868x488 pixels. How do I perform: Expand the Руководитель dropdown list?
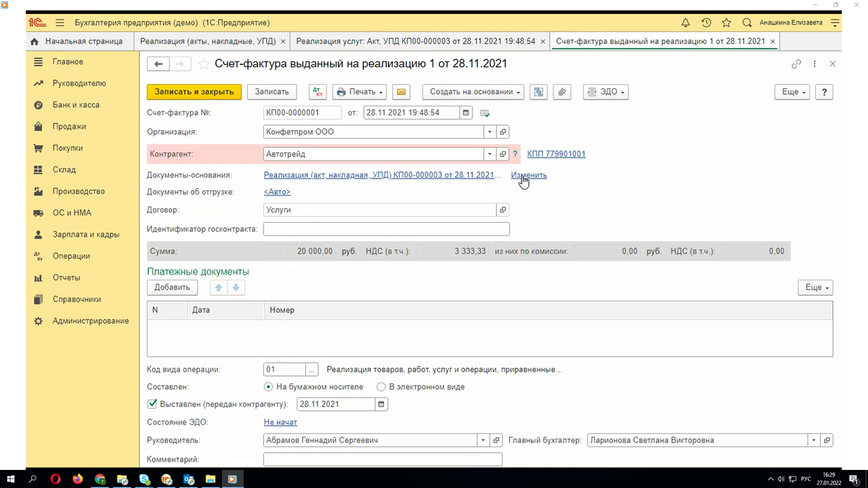(483, 440)
